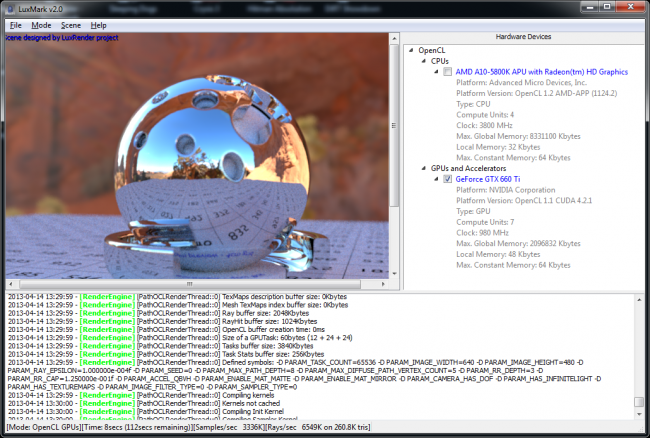Click the 'Clock: 3800 MHz' row

pos(484,126)
